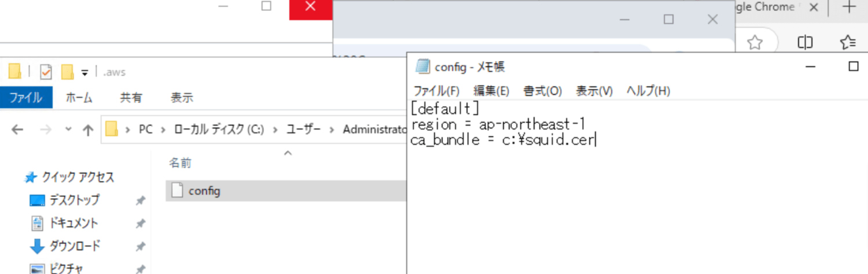Click PC in the address breadcrumb

tap(145, 129)
